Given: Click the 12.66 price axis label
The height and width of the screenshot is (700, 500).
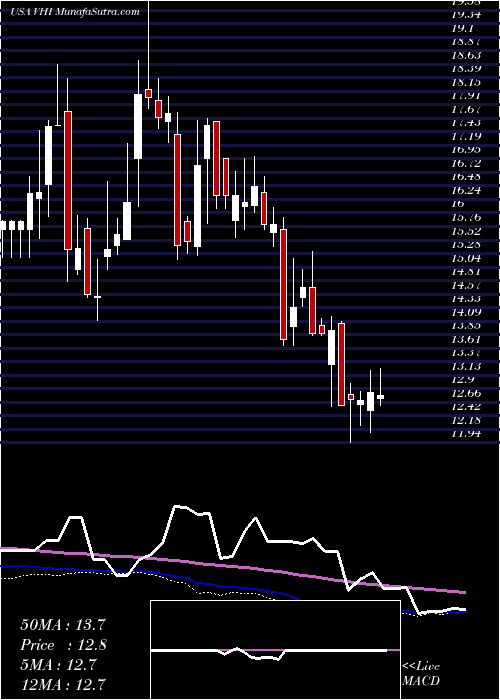Looking at the screenshot, I should tap(467, 393).
